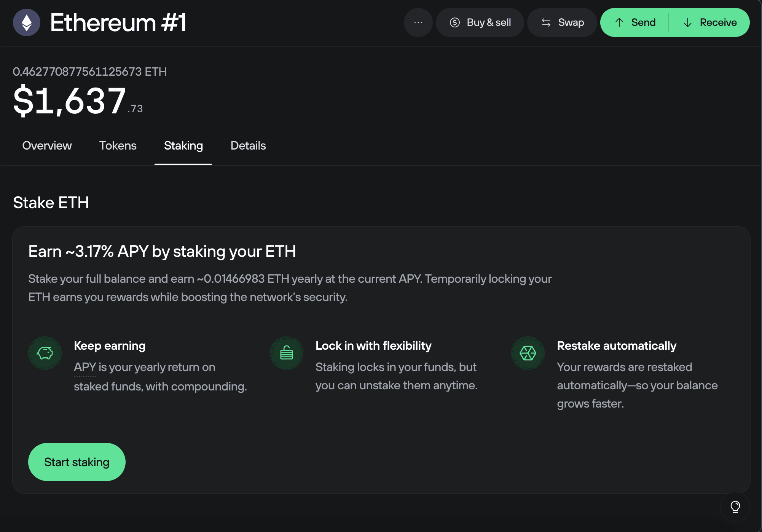Image resolution: width=762 pixels, height=532 pixels.
Task: Click the Buy & sell button
Action: pos(480,22)
